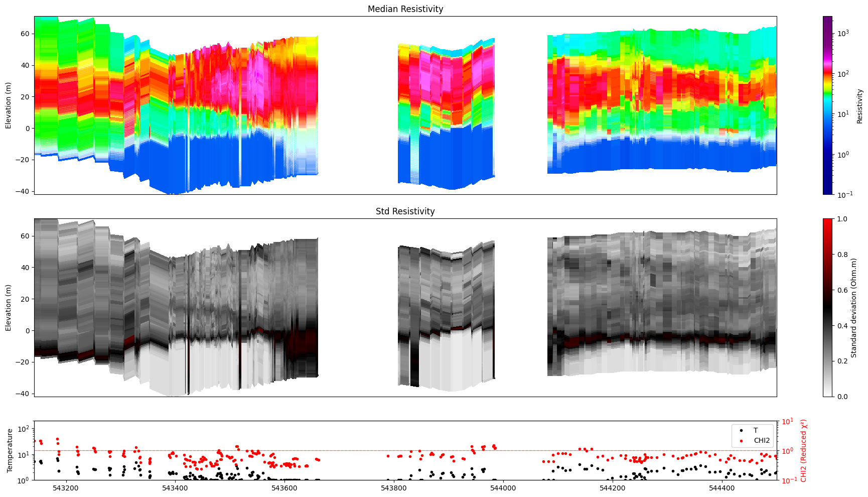Viewport: 868px width, 497px height.
Task: Click the red CHI2 (Reduced χ²) axis label
Action: click(803, 450)
